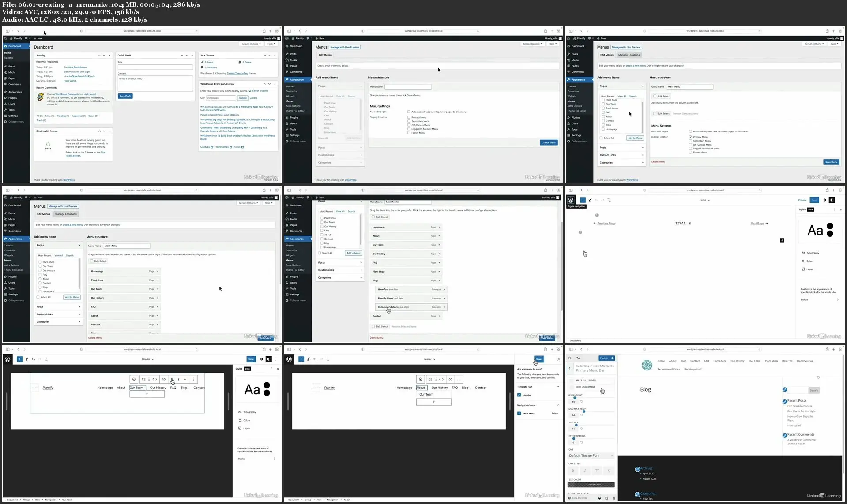
Task: Click the Create Menu button
Action: [549, 142]
